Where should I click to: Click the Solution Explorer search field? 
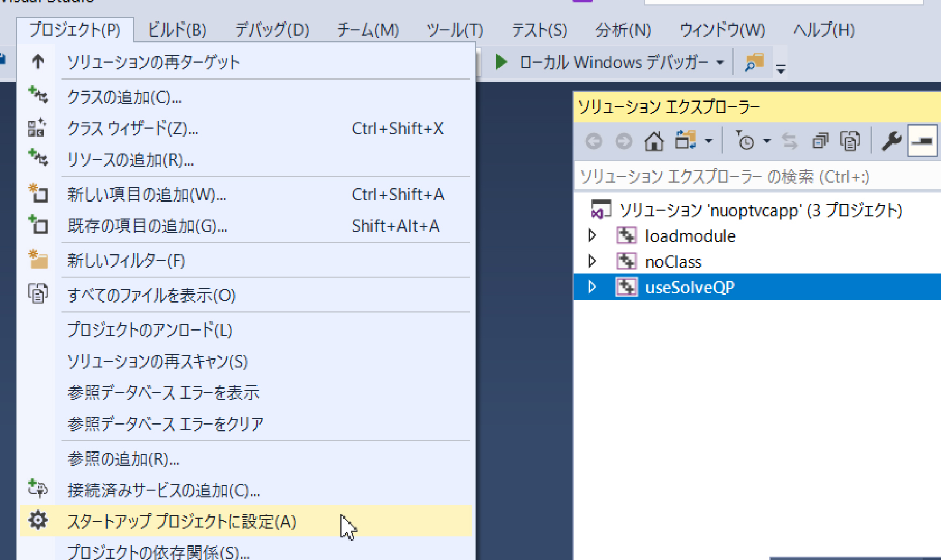point(757,177)
